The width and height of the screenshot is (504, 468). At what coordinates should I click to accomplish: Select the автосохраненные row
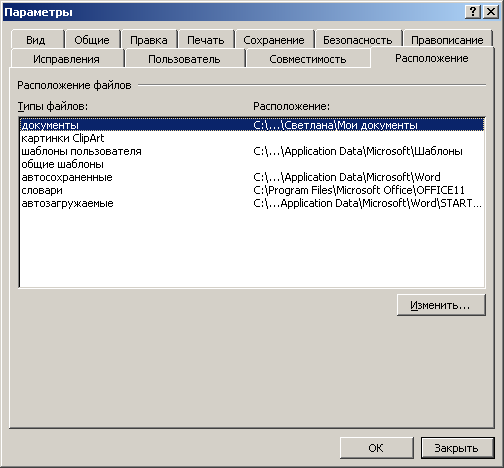click(252, 177)
